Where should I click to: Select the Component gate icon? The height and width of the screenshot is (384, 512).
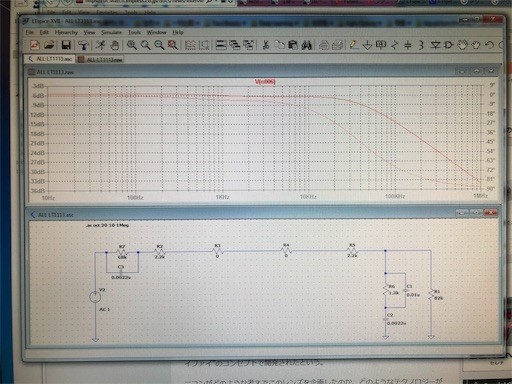(448, 45)
